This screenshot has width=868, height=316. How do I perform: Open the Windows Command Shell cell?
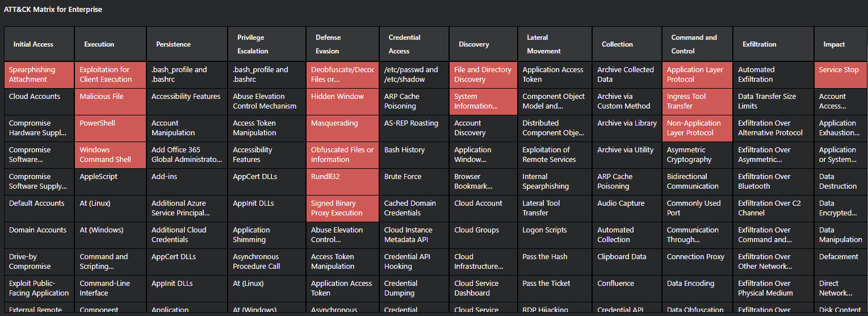pos(110,155)
